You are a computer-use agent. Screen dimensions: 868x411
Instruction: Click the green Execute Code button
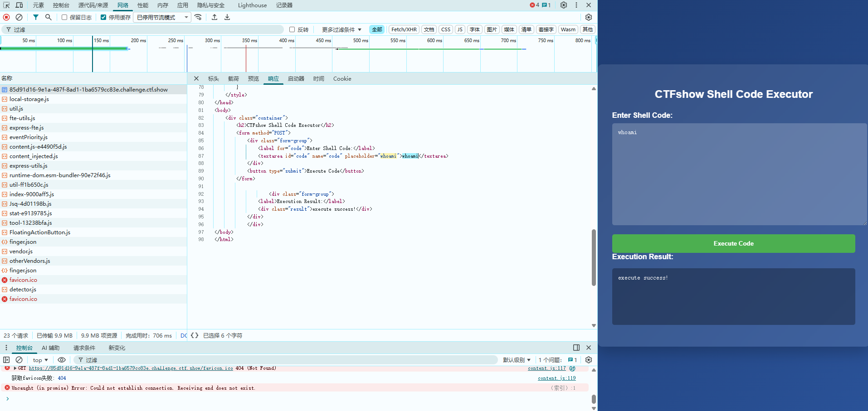pyautogui.click(x=733, y=243)
